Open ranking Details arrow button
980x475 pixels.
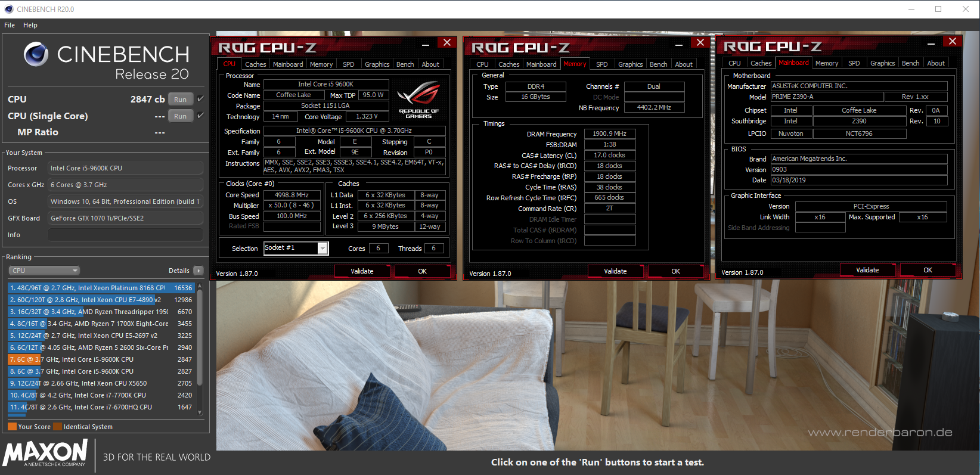[x=199, y=271]
